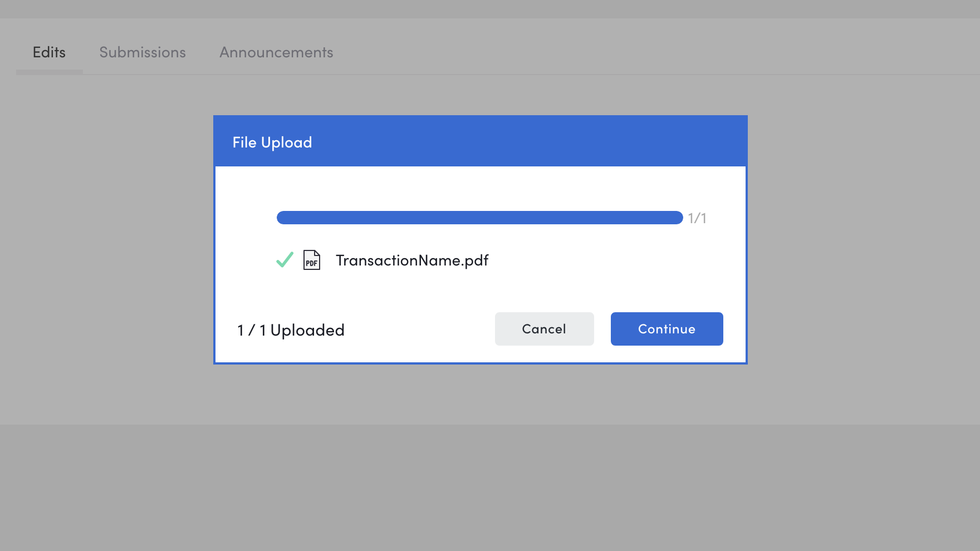The width and height of the screenshot is (980, 551).
Task: Open the Announcements tab
Action: point(276,52)
